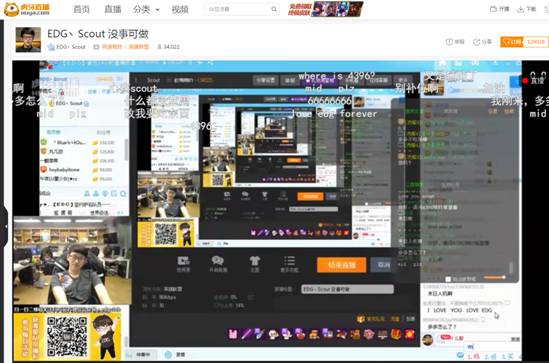Go to the 直播 live tab

tap(113, 9)
